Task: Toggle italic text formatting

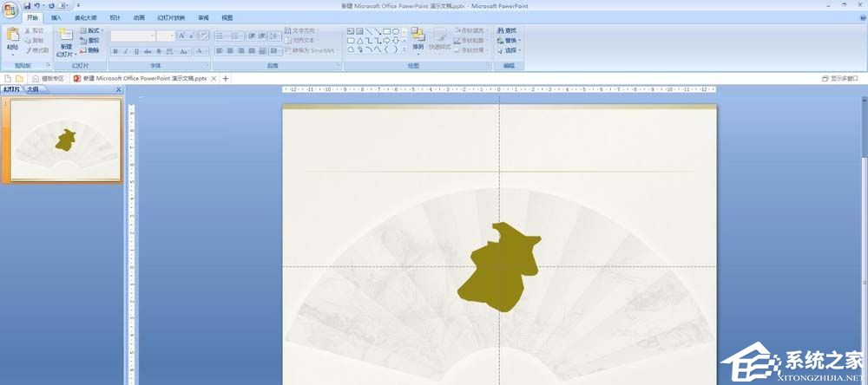Action: 126,51
